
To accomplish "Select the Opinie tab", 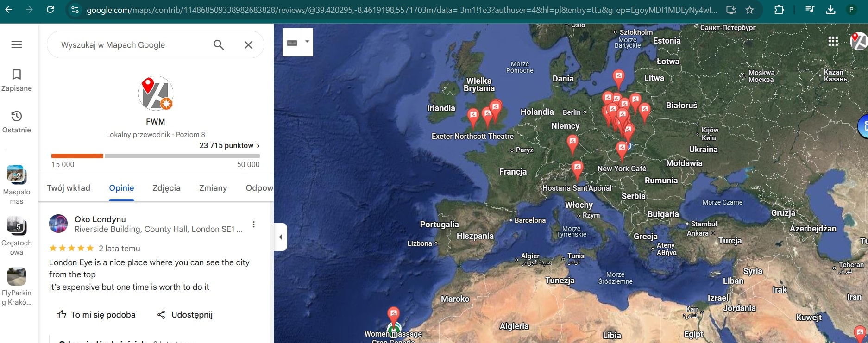I will click(121, 188).
